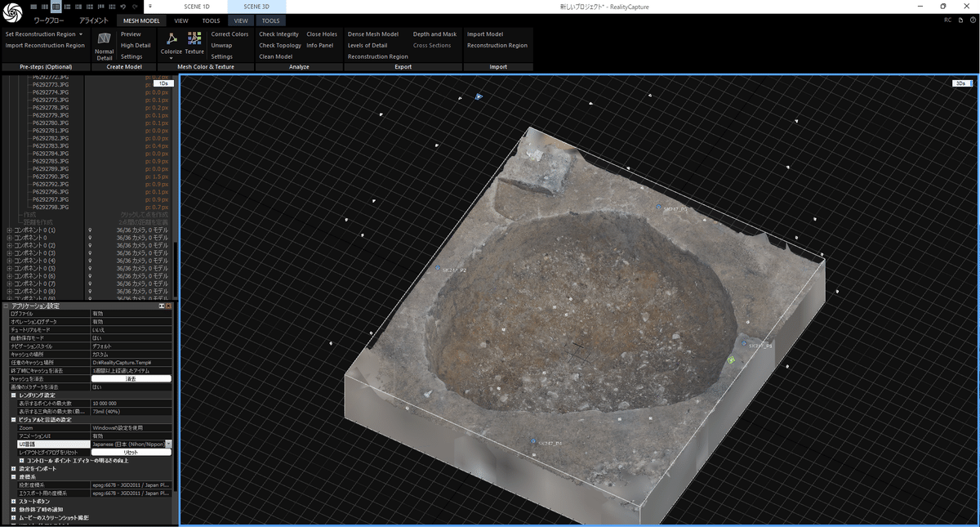Click the green control point marker in the 3D view

[732, 360]
